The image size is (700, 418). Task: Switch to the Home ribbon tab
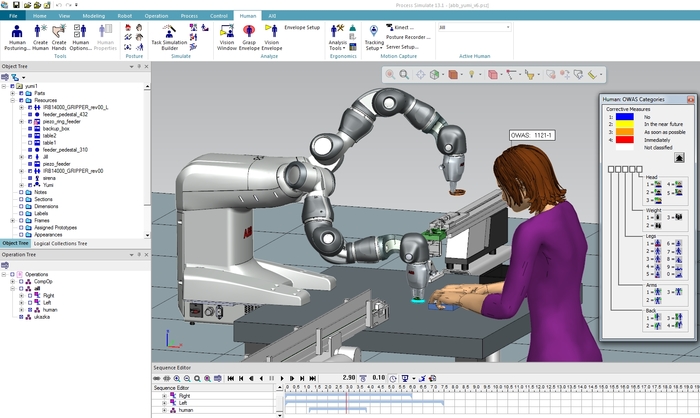pos(40,16)
